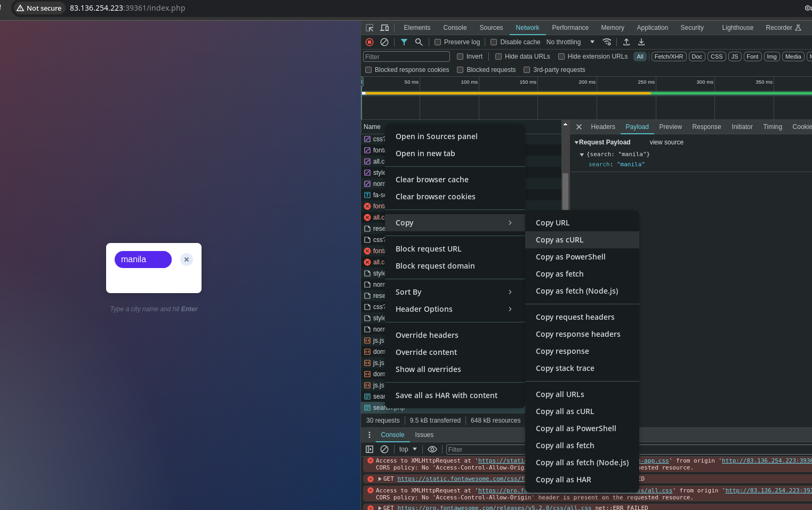Click the network request Filter input field
812x510 pixels.
click(406, 56)
